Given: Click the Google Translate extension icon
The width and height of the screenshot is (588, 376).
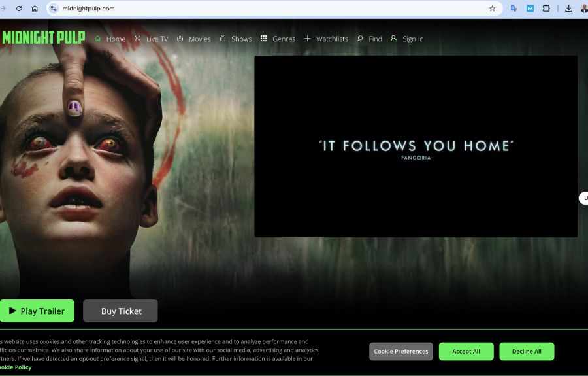Looking at the screenshot, I should [514, 9].
